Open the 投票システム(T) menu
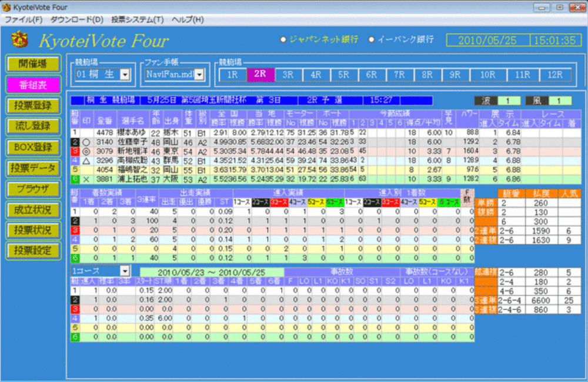Screen dimensions: 588x382 pos(138,19)
